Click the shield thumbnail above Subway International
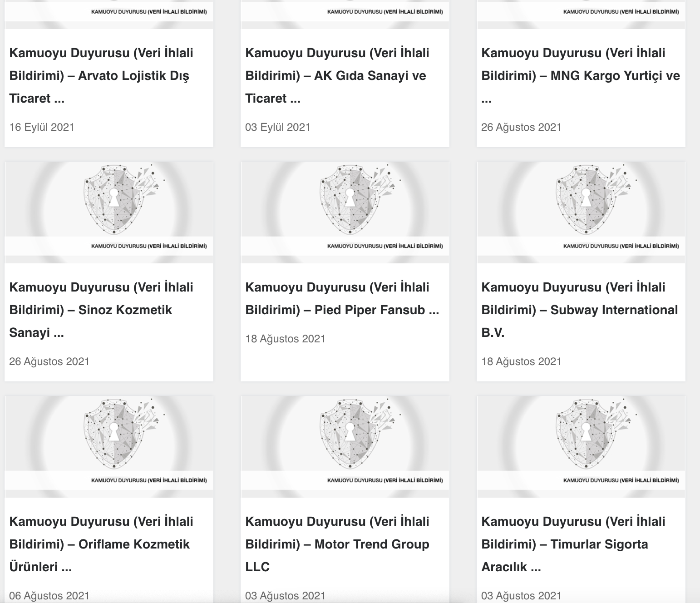Screen dimensions: 700x603 [581, 212]
